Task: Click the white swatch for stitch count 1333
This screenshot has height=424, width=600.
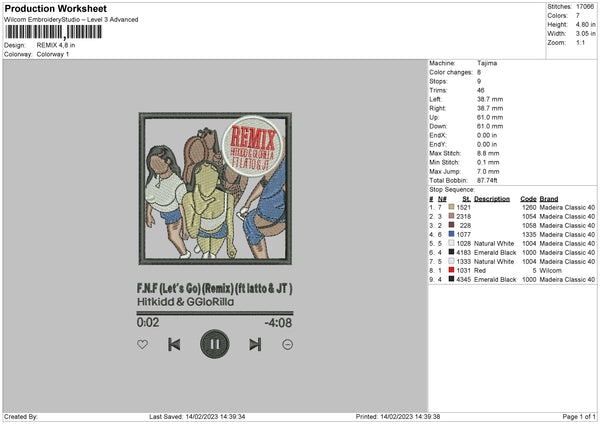Action: tap(451, 261)
